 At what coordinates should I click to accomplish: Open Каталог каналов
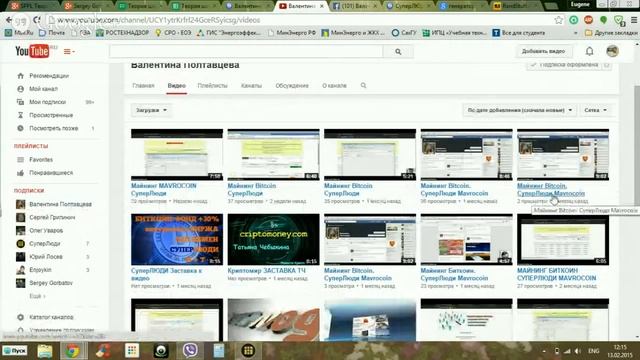tap(51, 317)
